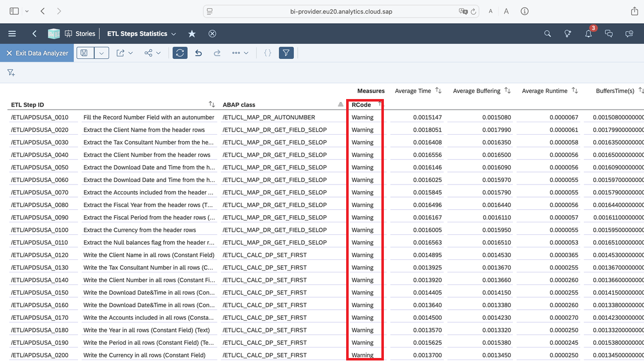Expand the save options dropdown arrow
Viewport: 644px width, 362px height.
tap(102, 53)
